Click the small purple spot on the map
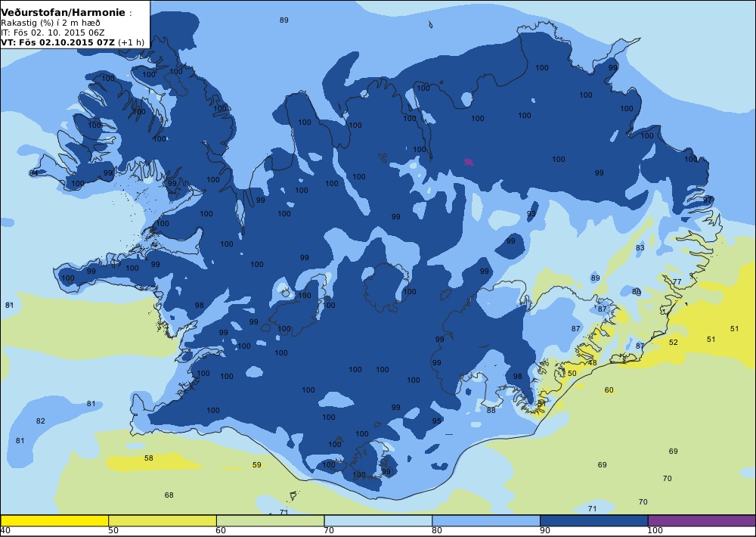Image resolution: width=756 pixels, height=537 pixels. point(469,162)
